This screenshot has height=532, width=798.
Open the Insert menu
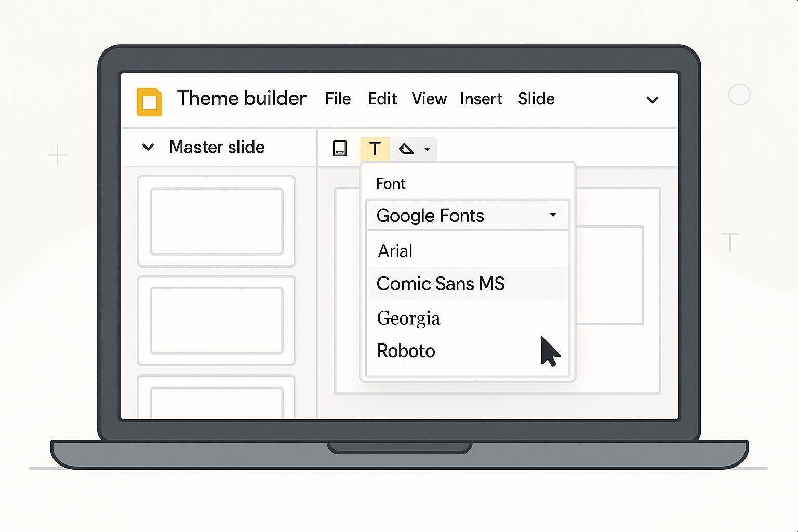(x=481, y=99)
